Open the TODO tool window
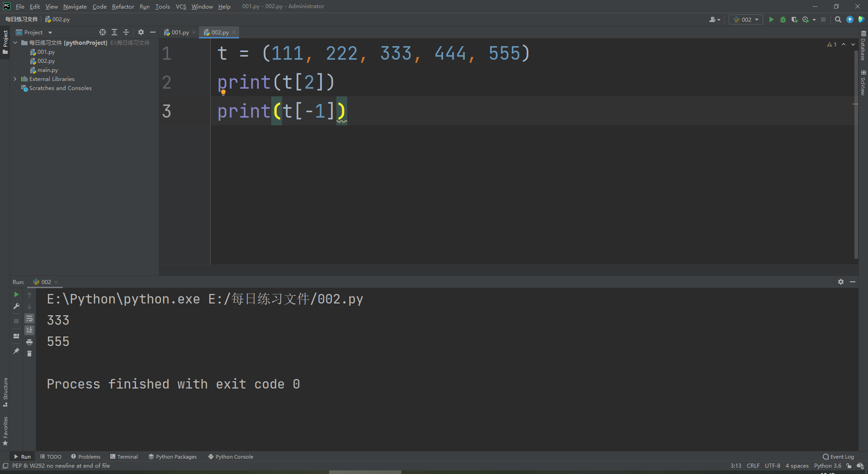 tap(51, 456)
